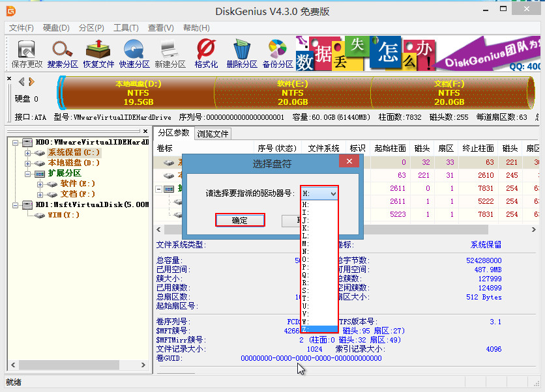Close the 选择盘符 dialog

pos(349,161)
